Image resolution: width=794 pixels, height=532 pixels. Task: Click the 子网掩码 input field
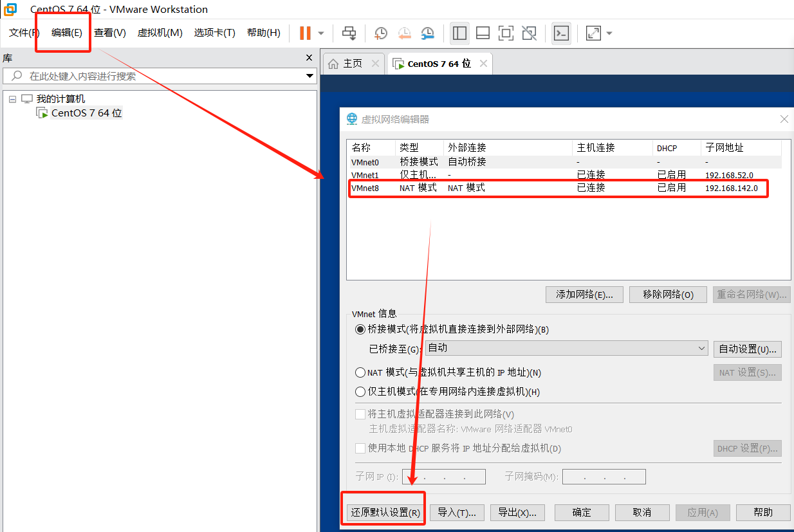[x=604, y=477]
